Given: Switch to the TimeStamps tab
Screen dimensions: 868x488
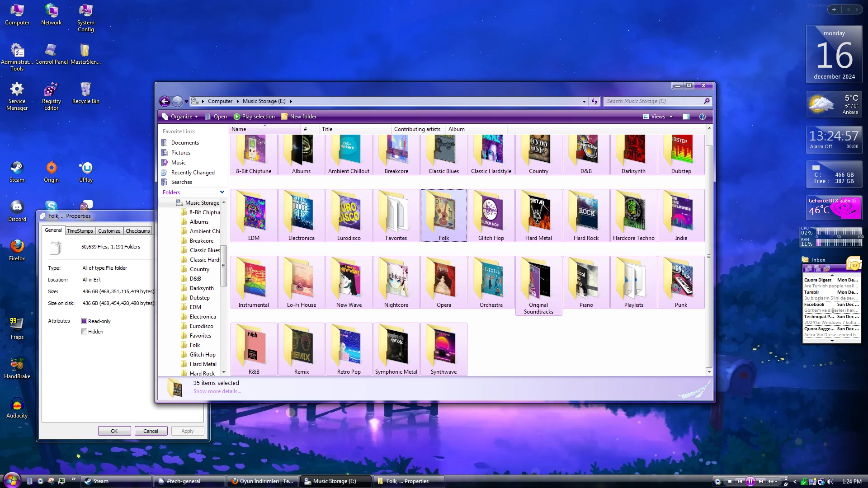Looking at the screenshot, I should (x=80, y=231).
